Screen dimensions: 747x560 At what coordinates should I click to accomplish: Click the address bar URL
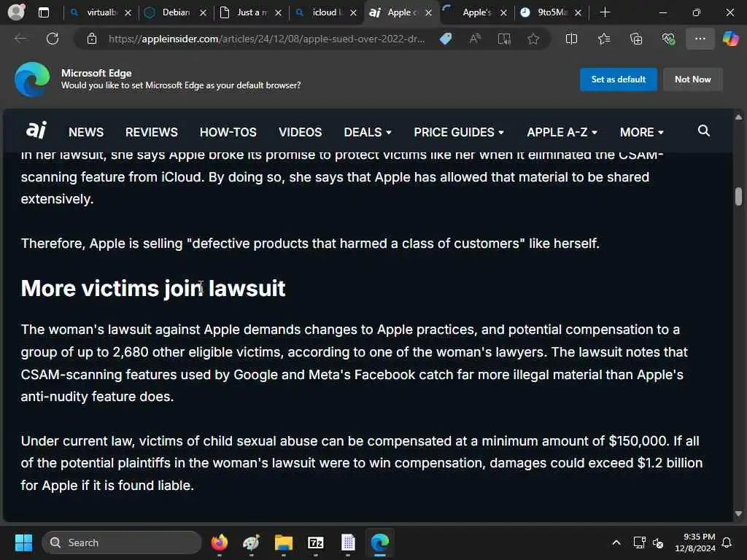coord(266,39)
